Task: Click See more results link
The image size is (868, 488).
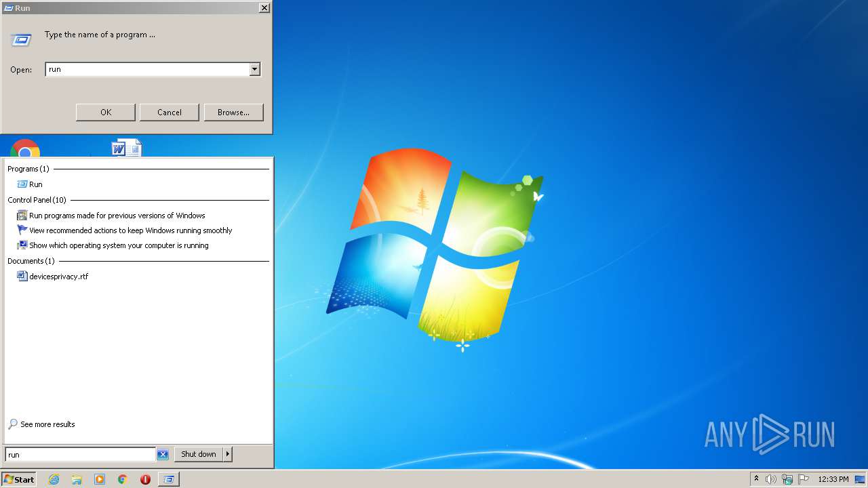Action: (47, 424)
